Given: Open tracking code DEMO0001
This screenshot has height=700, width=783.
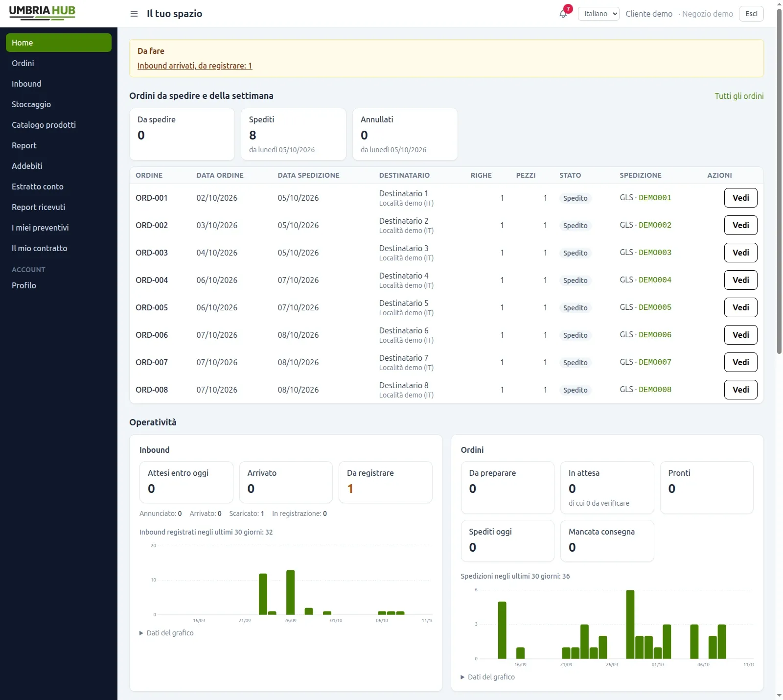Looking at the screenshot, I should coord(655,198).
